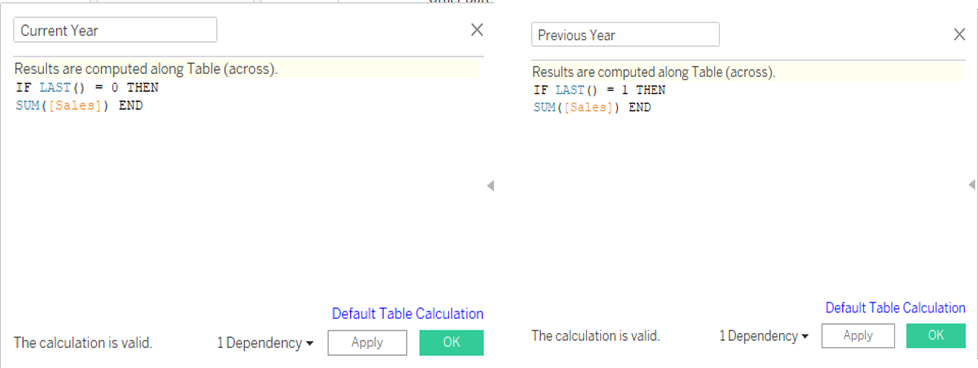Click Apply in Previous Year dialog
This screenshot has width=978, height=368.
858,336
